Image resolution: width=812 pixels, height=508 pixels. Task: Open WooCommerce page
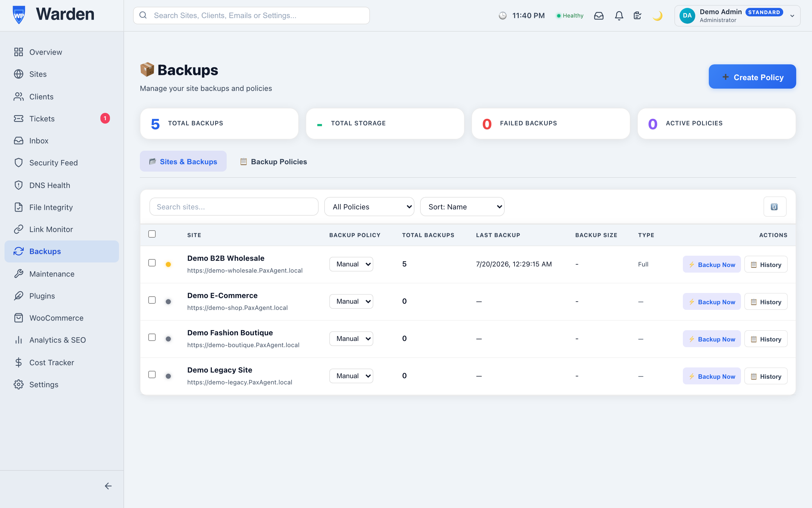pyautogui.click(x=62, y=318)
